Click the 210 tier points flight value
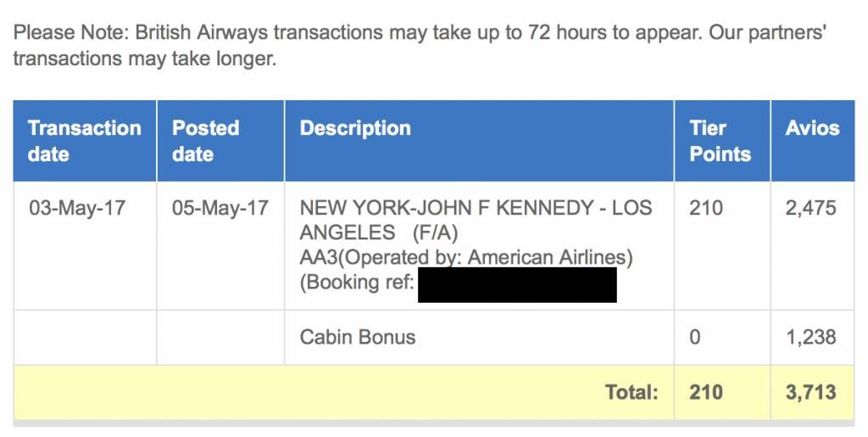The image size is (868, 437). coord(706,208)
